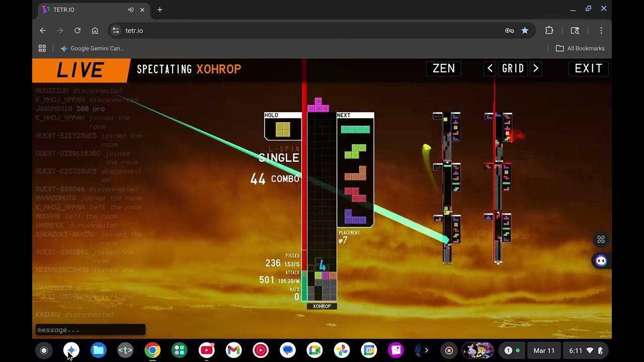Viewport: 644px width, 362px height.
Task: Go forward in the browser
Action: [60, 31]
